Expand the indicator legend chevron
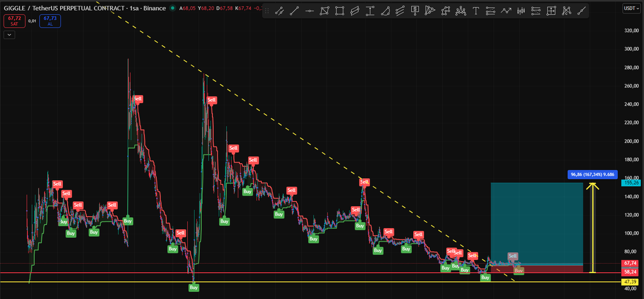644x299 pixels. tap(10, 35)
